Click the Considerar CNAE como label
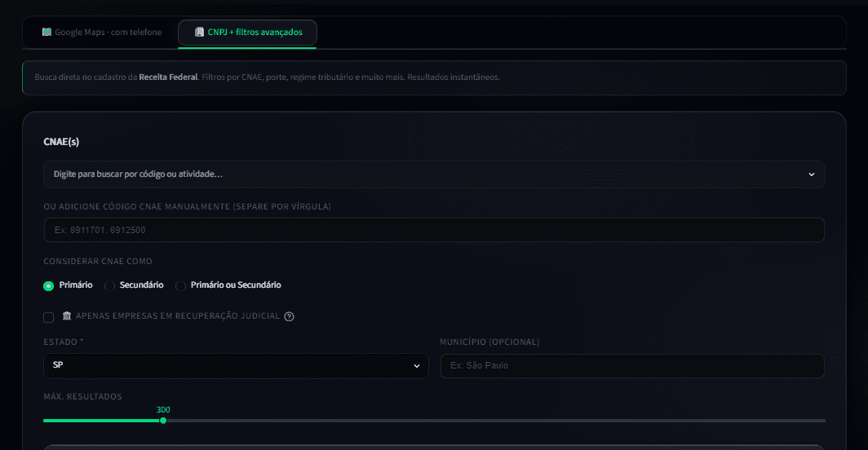The image size is (868, 450). [98, 261]
